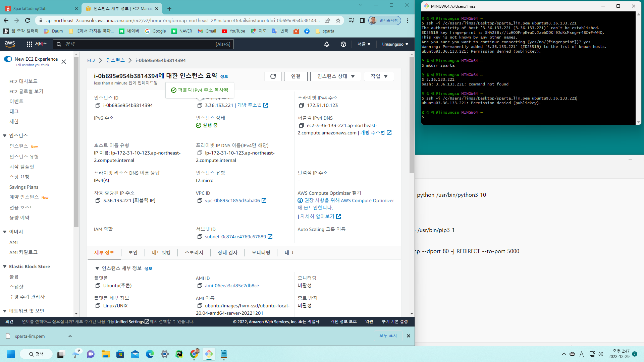The image size is (644, 362).
Task: Switch to the 세부 정보 tab
Action: pos(104,253)
